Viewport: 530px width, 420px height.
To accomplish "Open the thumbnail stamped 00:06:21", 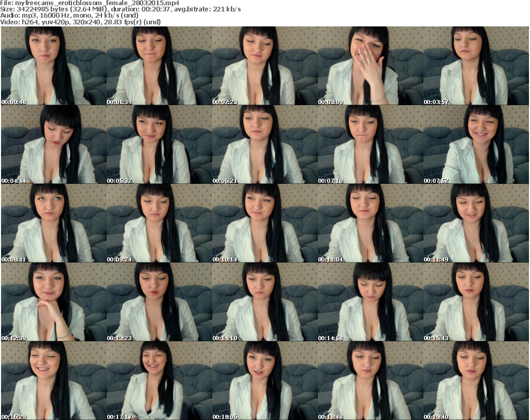I will (264, 144).
